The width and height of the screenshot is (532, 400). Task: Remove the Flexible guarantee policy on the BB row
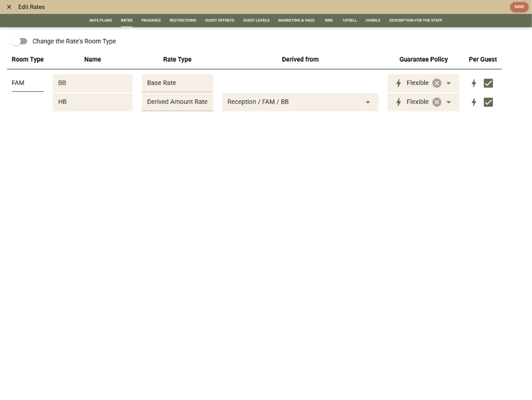[x=436, y=83]
